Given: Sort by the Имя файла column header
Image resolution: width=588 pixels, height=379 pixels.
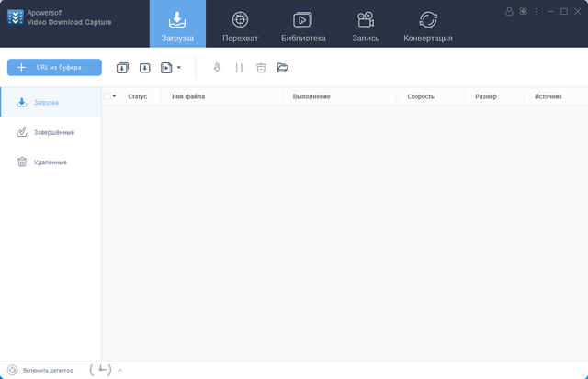Looking at the screenshot, I should 188,96.
